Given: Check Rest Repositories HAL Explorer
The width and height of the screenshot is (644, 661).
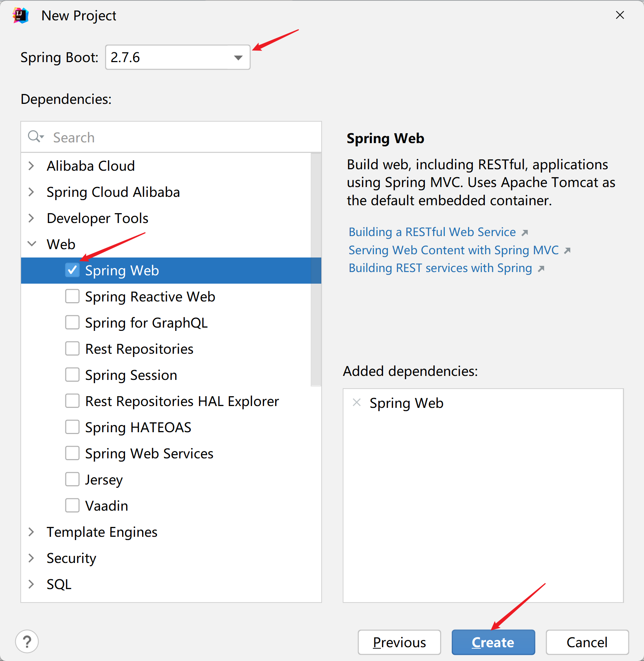Looking at the screenshot, I should [x=72, y=401].
